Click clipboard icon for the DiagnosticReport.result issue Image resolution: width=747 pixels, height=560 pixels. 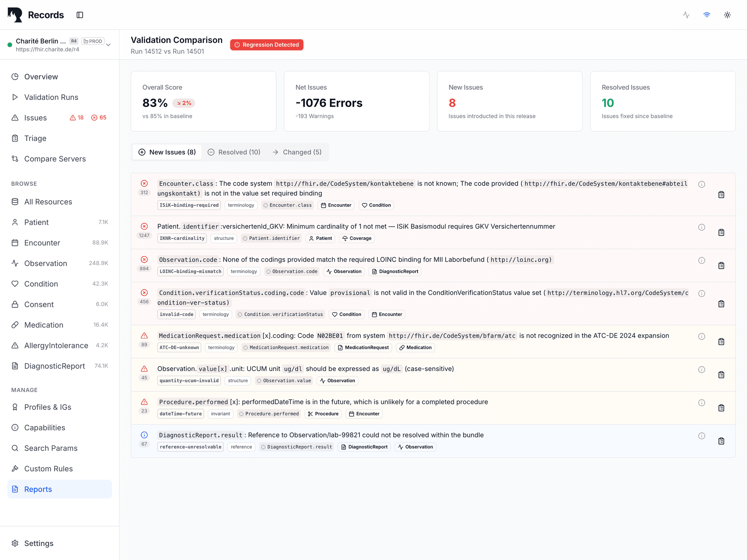tap(721, 441)
